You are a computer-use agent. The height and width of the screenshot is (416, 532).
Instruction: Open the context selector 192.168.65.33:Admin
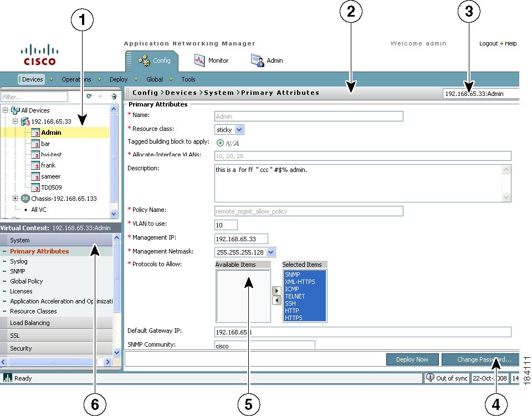(x=481, y=94)
